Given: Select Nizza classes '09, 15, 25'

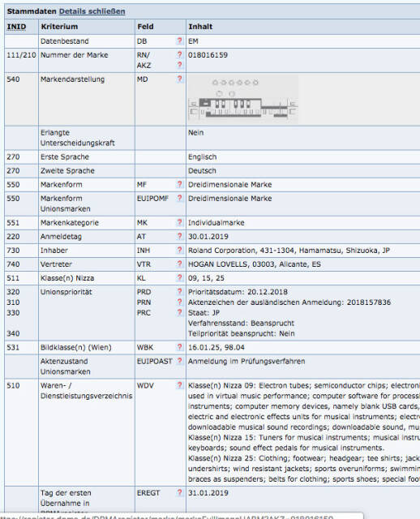Looking at the screenshot, I should 206,278.
